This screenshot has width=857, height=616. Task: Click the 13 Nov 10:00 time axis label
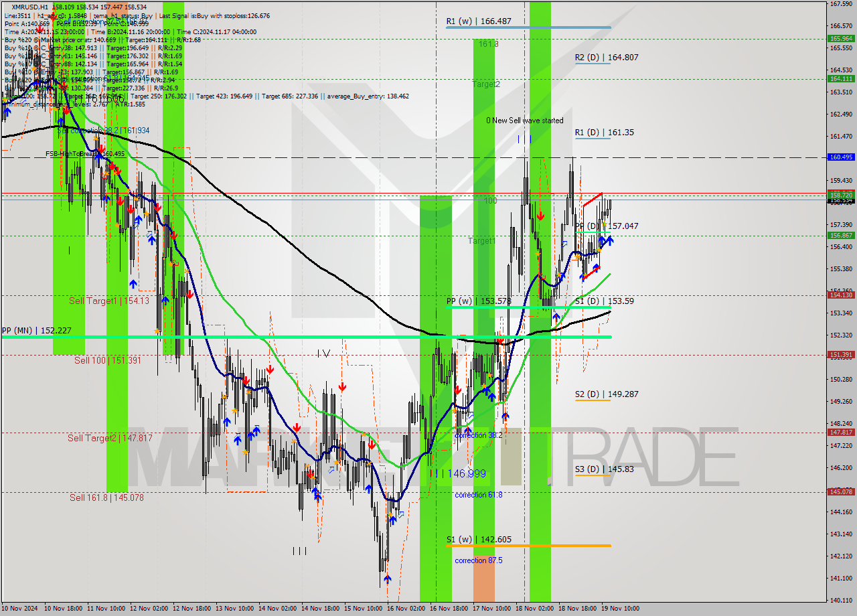click(x=234, y=609)
